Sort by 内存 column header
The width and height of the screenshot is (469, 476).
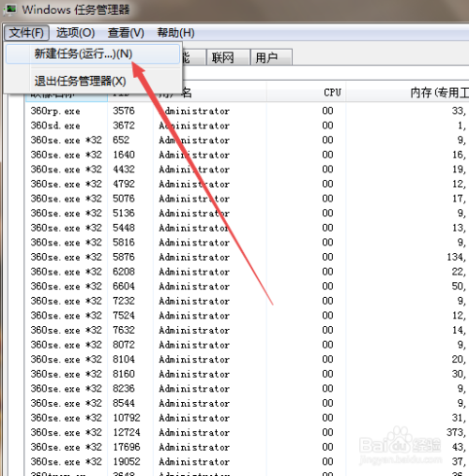407,93
